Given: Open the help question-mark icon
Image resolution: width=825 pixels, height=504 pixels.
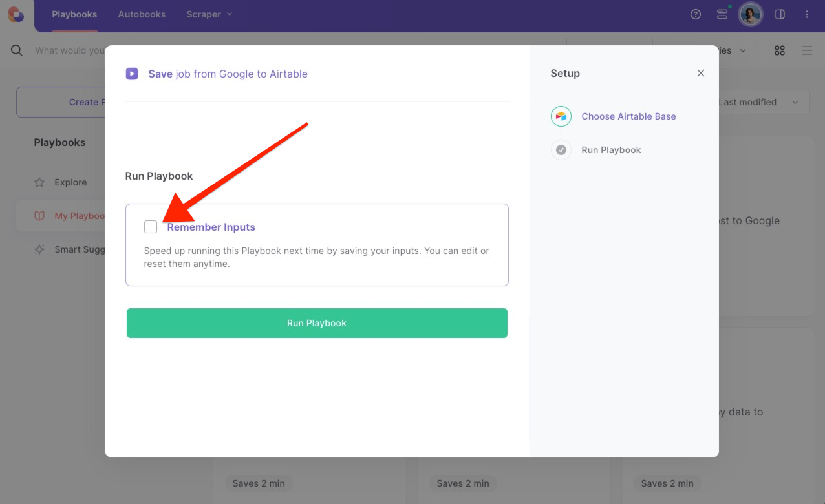Looking at the screenshot, I should (696, 14).
